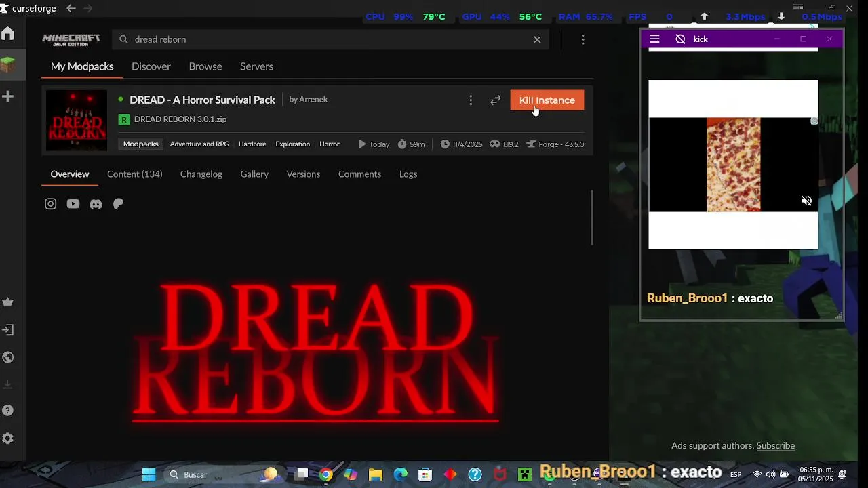Open the globe icon in left sidebar
Screen dimensions: 868x488
pyautogui.click(x=8, y=357)
